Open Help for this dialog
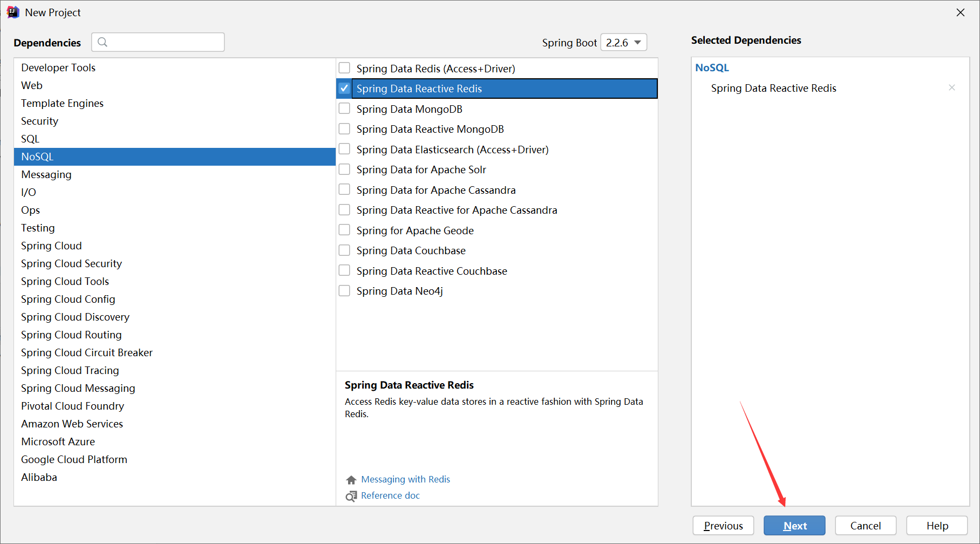 tap(937, 526)
